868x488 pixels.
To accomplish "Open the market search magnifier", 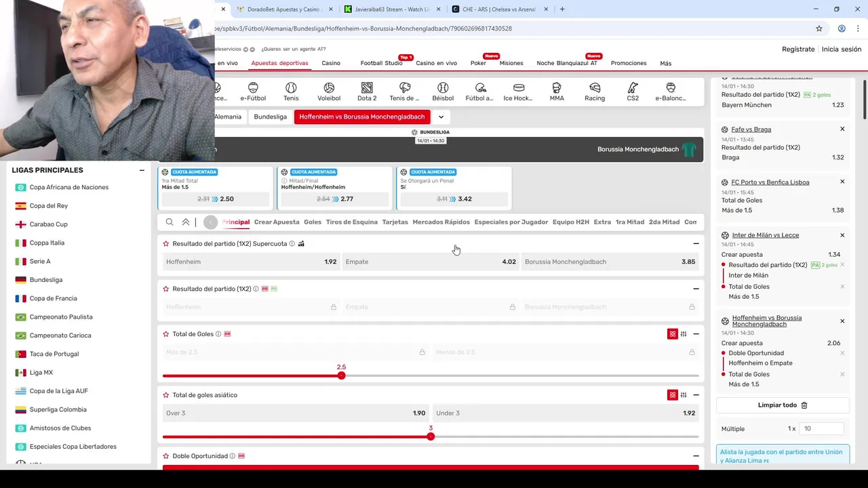I will [170, 222].
